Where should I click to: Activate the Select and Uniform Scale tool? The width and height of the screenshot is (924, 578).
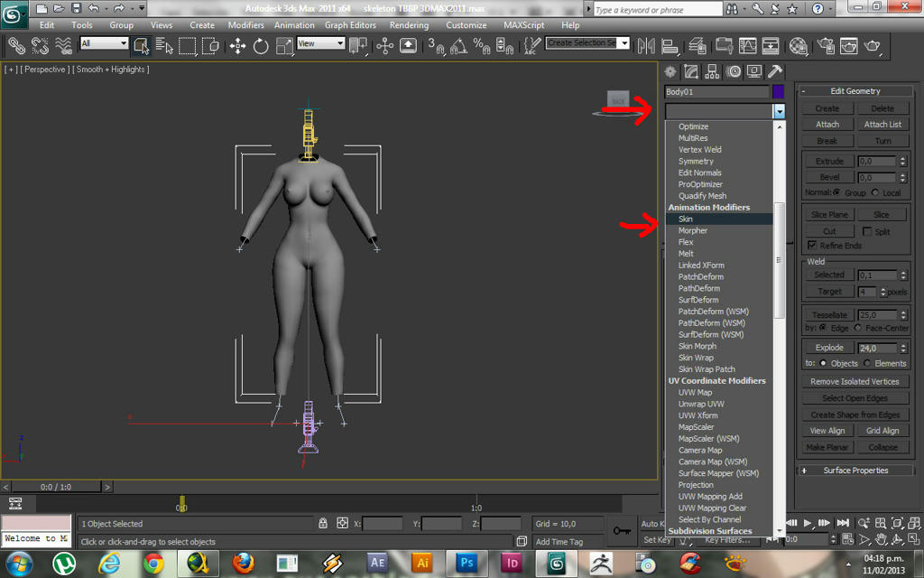coord(284,45)
